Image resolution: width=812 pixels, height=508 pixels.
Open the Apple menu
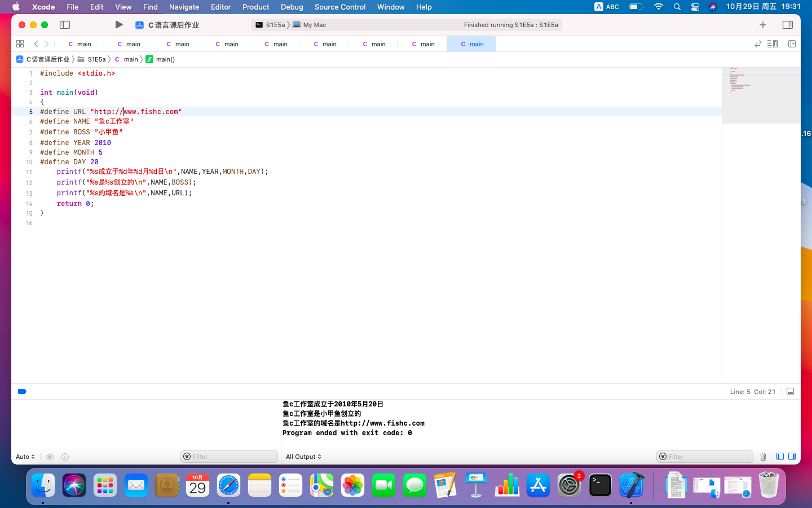point(16,7)
